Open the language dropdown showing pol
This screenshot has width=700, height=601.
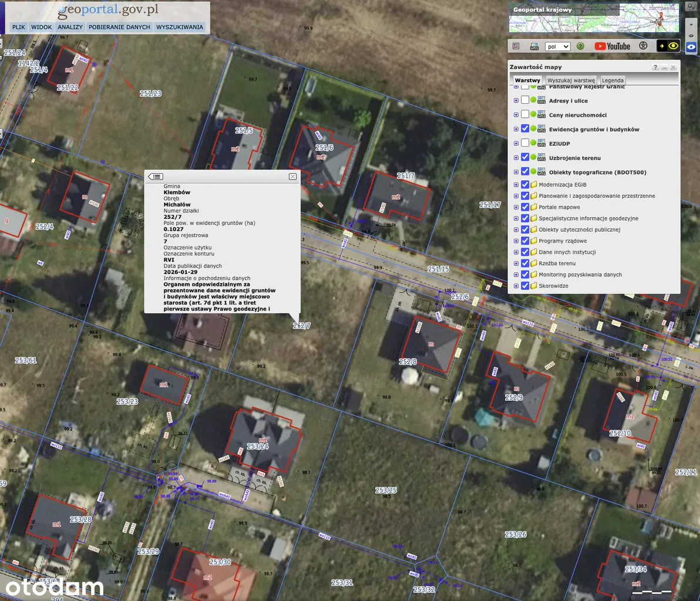(x=557, y=46)
